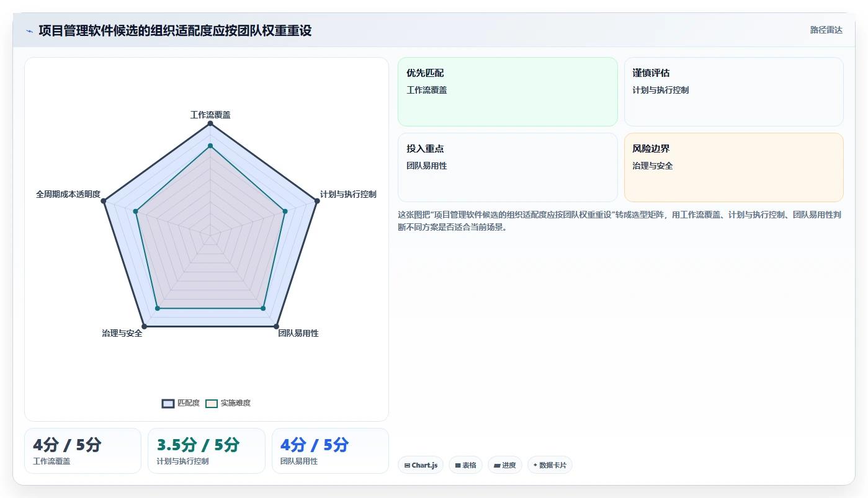Screen dimensions: 868x498
Task: Click the 团队易用性 axis label on radar chart
Action: (x=298, y=333)
